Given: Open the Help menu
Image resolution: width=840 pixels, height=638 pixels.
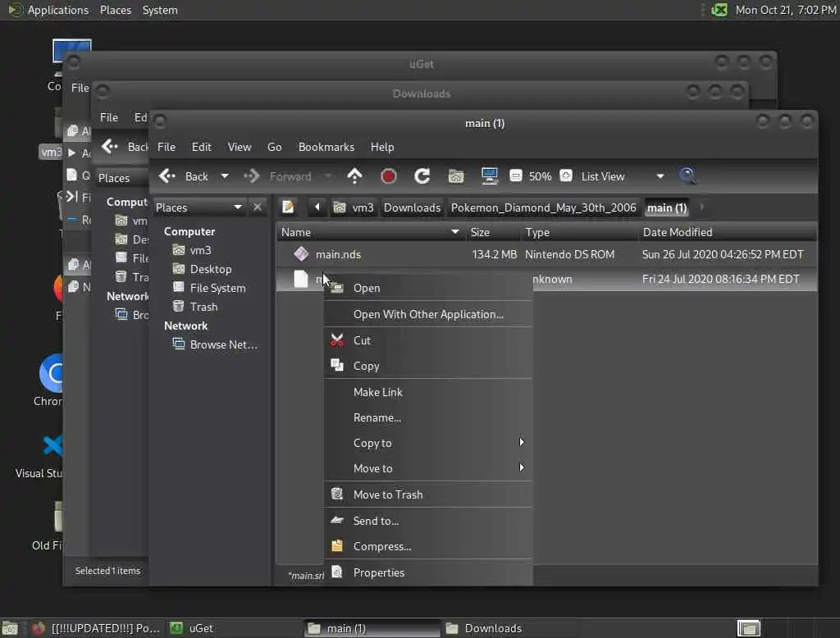Looking at the screenshot, I should coord(382,147).
